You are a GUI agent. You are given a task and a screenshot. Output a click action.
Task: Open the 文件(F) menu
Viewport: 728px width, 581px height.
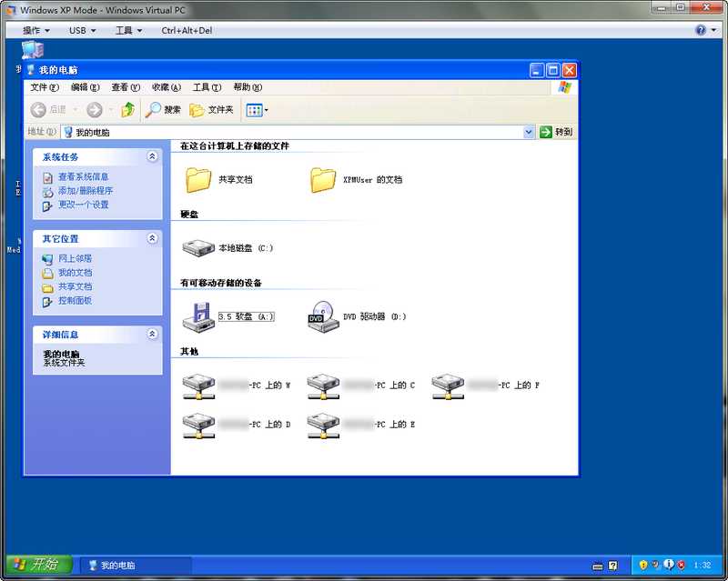[x=45, y=87]
